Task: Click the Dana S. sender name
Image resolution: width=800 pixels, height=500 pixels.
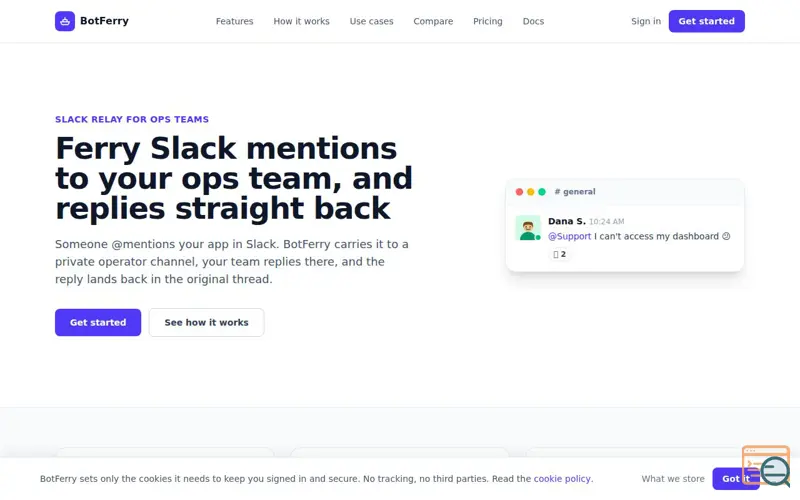Action: click(x=567, y=221)
